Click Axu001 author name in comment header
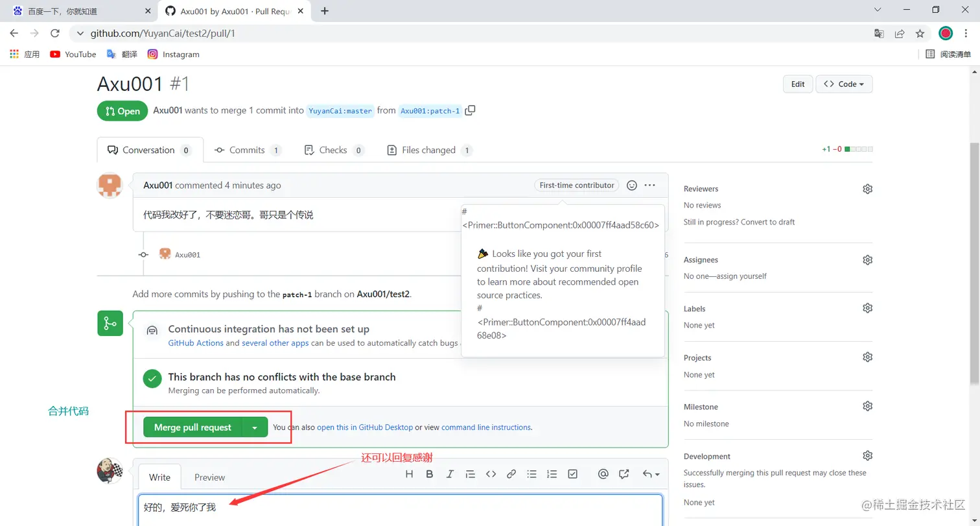Viewport: 980px width, 526px height. (x=157, y=185)
